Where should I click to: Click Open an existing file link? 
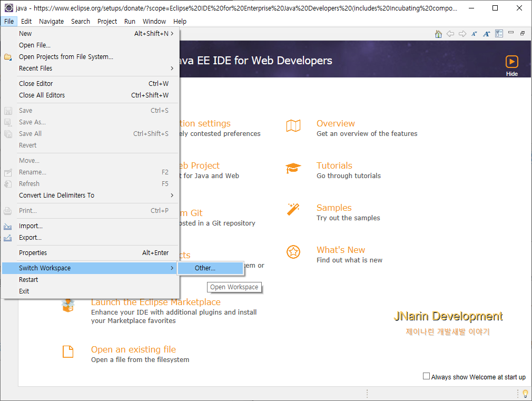tap(133, 349)
